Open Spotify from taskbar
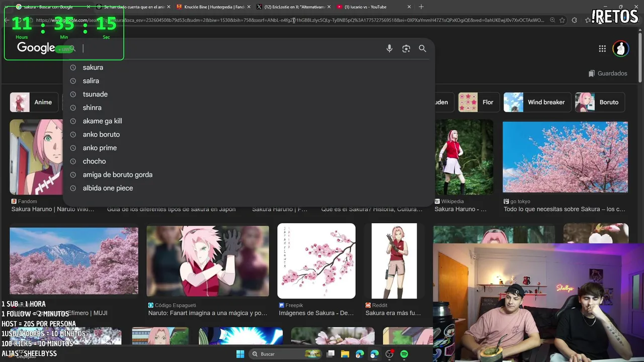644x362 pixels. coord(404,354)
